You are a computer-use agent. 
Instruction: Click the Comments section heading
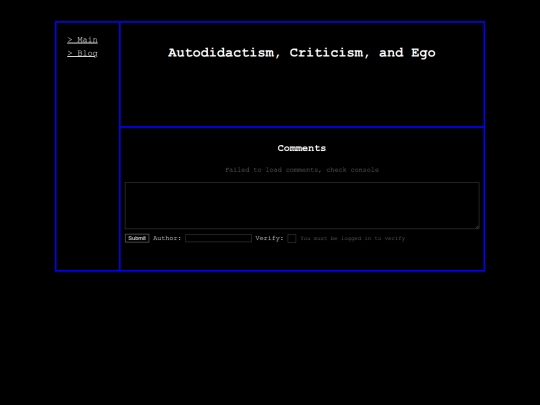click(x=302, y=148)
